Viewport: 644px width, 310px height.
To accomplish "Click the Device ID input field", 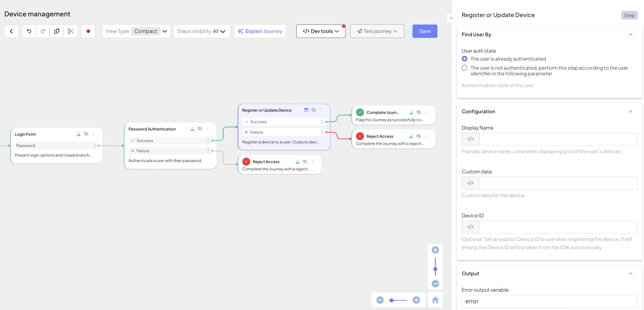I will (x=558, y=227).
